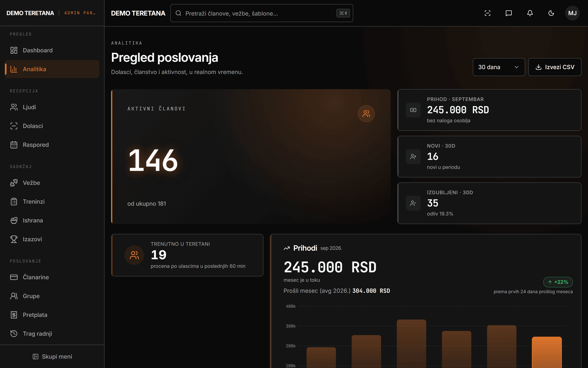
Task: Open the 30 dana period dropdown
Action: click(x=499, y=67)
